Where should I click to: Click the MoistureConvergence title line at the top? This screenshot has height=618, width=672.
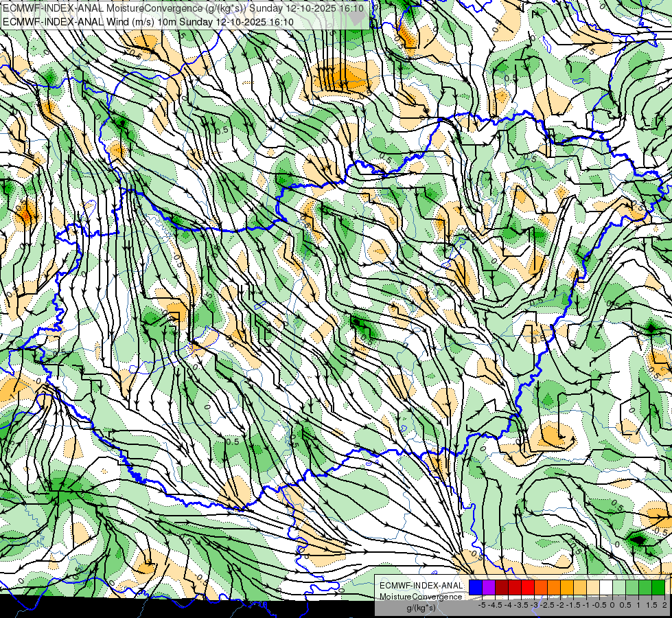183,8
